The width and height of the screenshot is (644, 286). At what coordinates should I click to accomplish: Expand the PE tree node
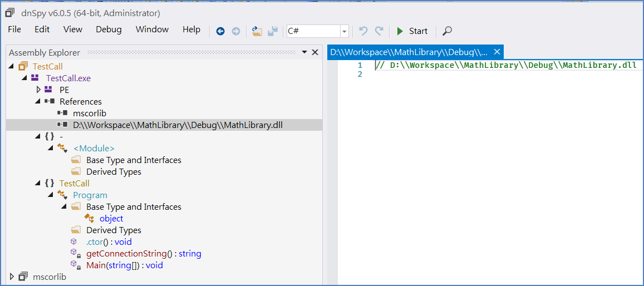38,90
